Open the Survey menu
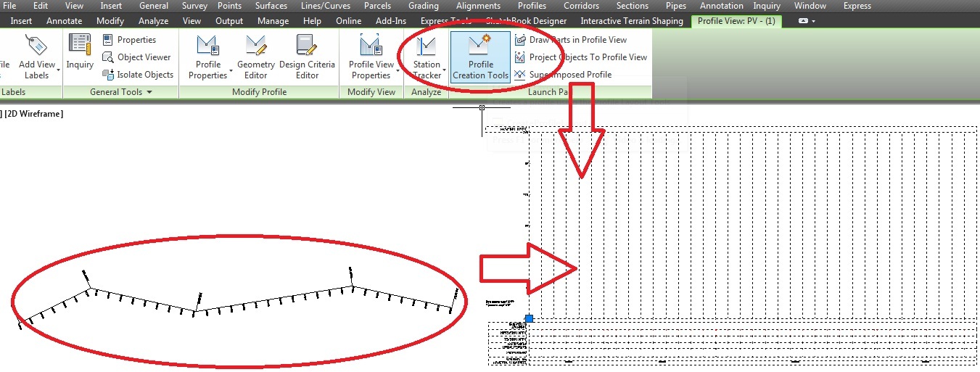 194,6
